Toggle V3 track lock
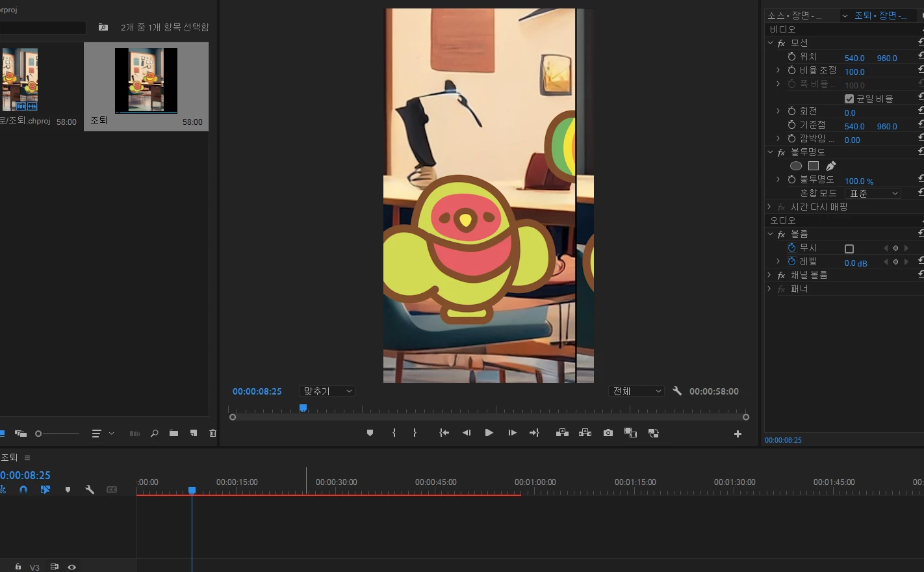This screenshot has height=572, width=924. click(18, 567)
